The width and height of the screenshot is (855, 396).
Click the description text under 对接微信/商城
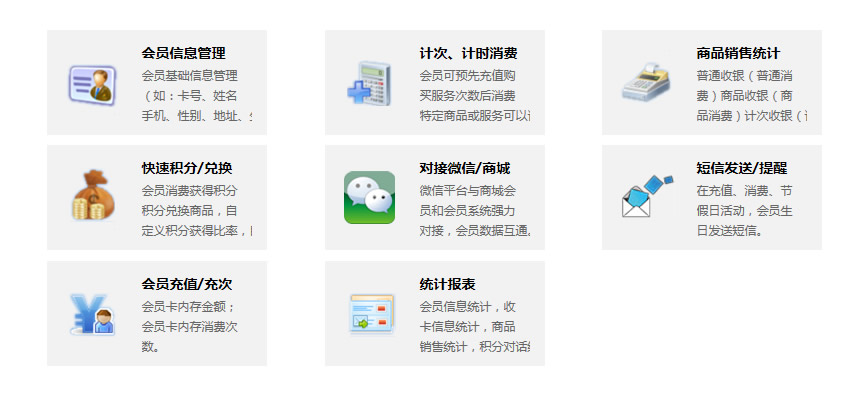coord(475,211)
